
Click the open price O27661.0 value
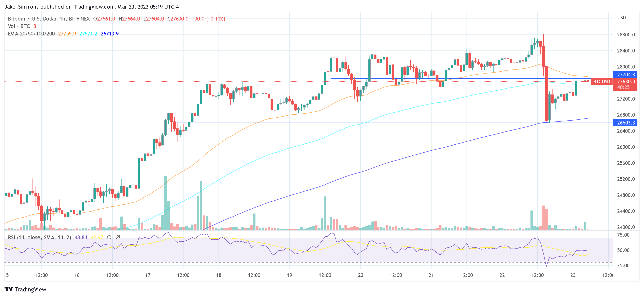click(104, 19)
